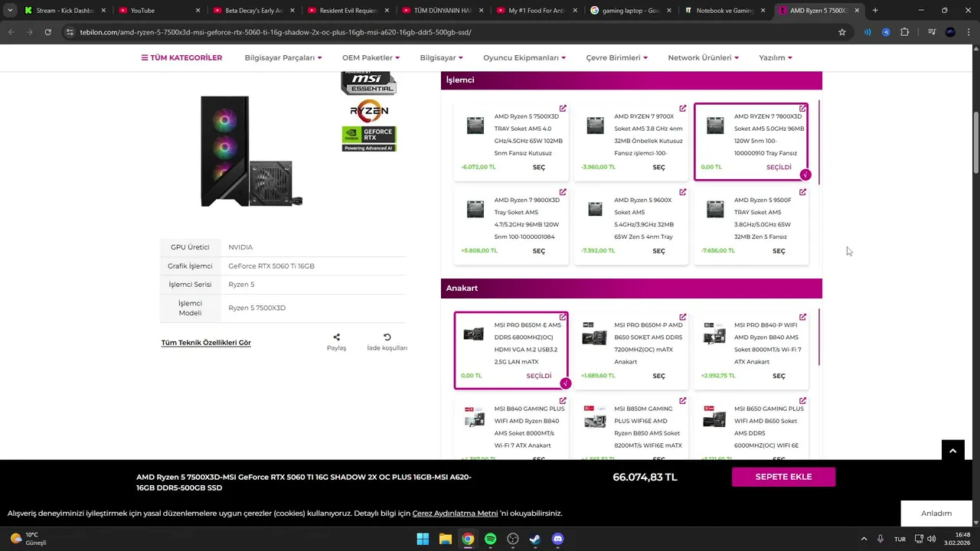980x551 pixels.
Task: Open external link icon on Ryzen 5 9600X card
Action: point(683,192)
